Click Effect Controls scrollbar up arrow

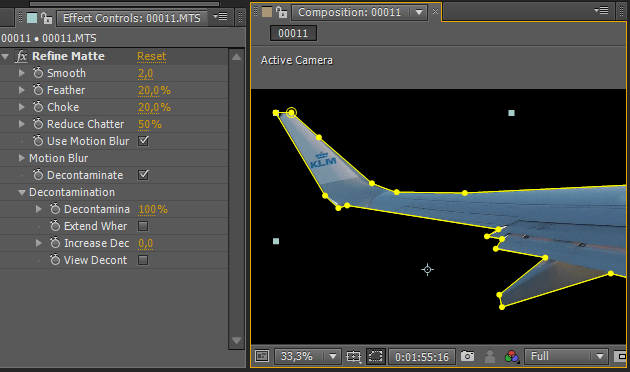pyautogui.click(x=237, y=57)
